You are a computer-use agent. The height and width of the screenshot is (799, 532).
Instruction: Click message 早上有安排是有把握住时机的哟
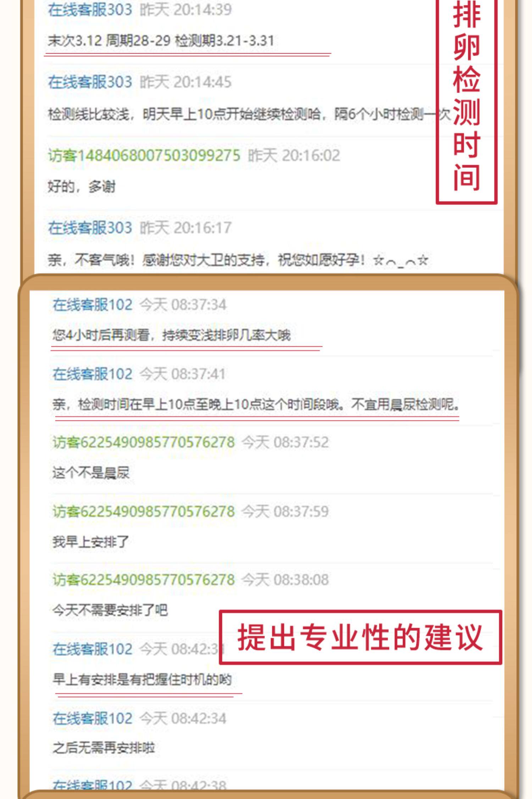coord(142,679)
